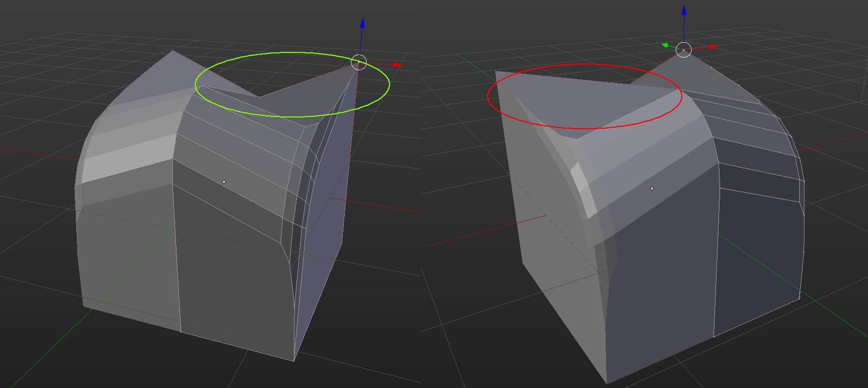The height and width of the screenshot is (388, 868).
Task: Select the white gizmo circle in left viewport
Action: click(x=359, y=62)
